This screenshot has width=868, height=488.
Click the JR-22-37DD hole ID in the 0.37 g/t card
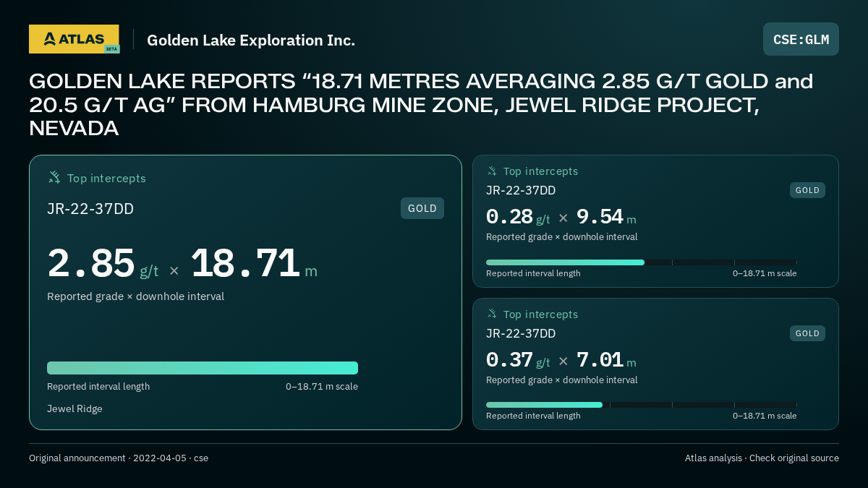521,334
